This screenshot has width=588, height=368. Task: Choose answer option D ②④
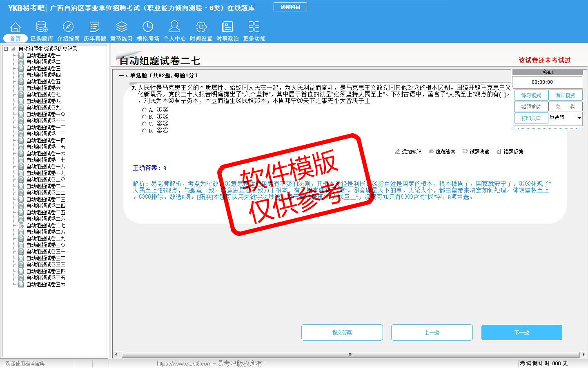pyautogui.click(x=145, y=131)
